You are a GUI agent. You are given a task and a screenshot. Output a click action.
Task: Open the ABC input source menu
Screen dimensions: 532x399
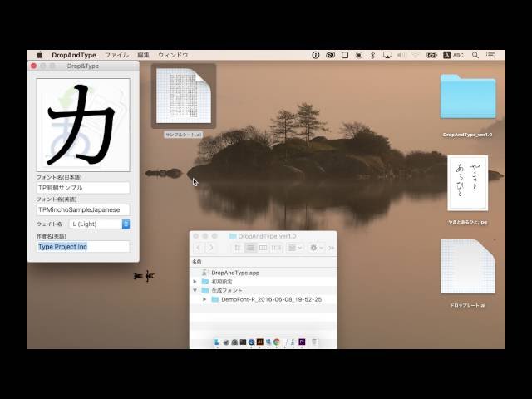click(x=453, y=55)
